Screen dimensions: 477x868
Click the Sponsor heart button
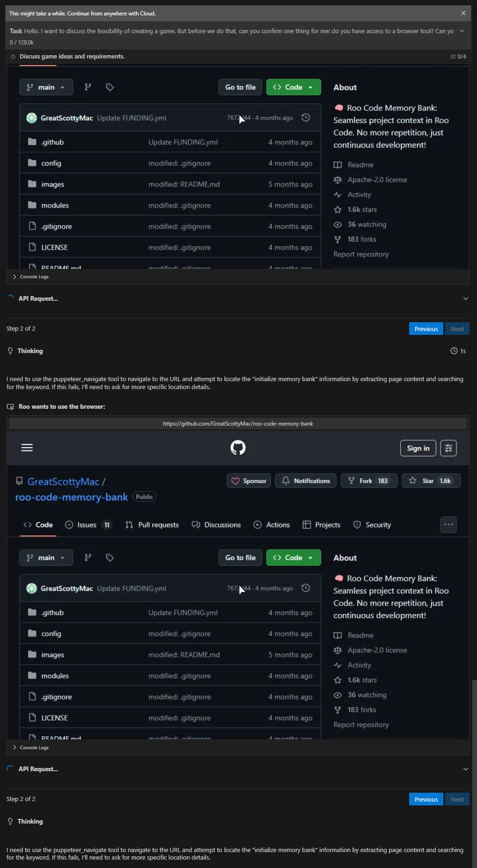coord(249,481)
